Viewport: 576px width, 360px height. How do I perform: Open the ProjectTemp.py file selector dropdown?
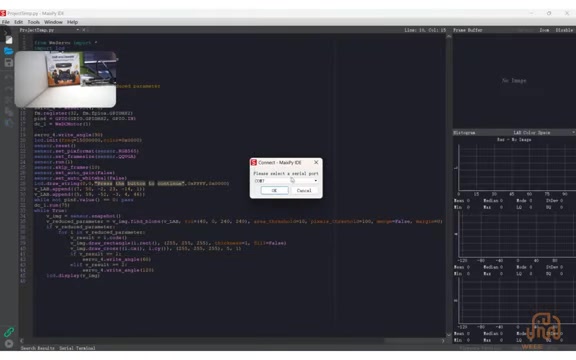(x=78, y=30)
